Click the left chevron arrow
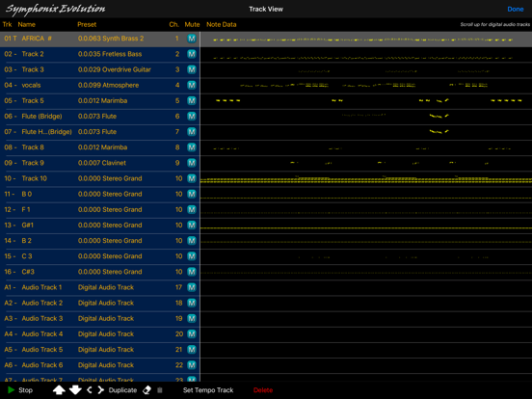This screenshot has height=399, width=532. pos(90,390)
